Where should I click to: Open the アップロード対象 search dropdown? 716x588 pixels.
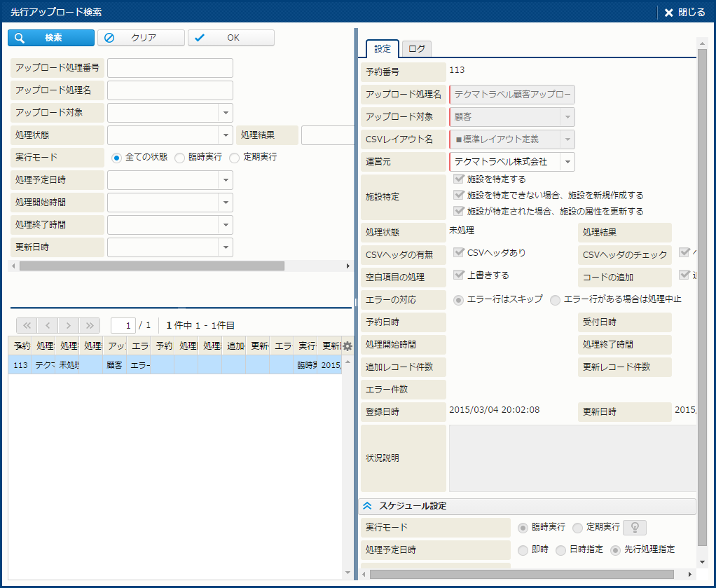coord(226,113)
